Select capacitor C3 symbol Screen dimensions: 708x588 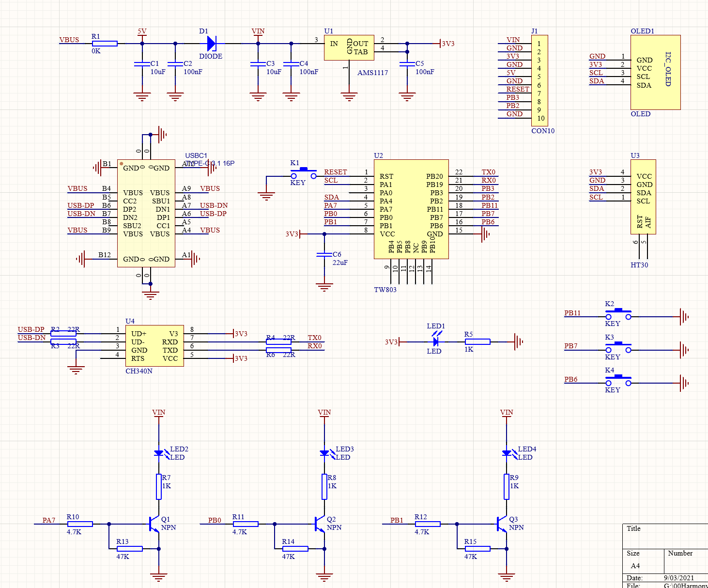tap(258, 63)
